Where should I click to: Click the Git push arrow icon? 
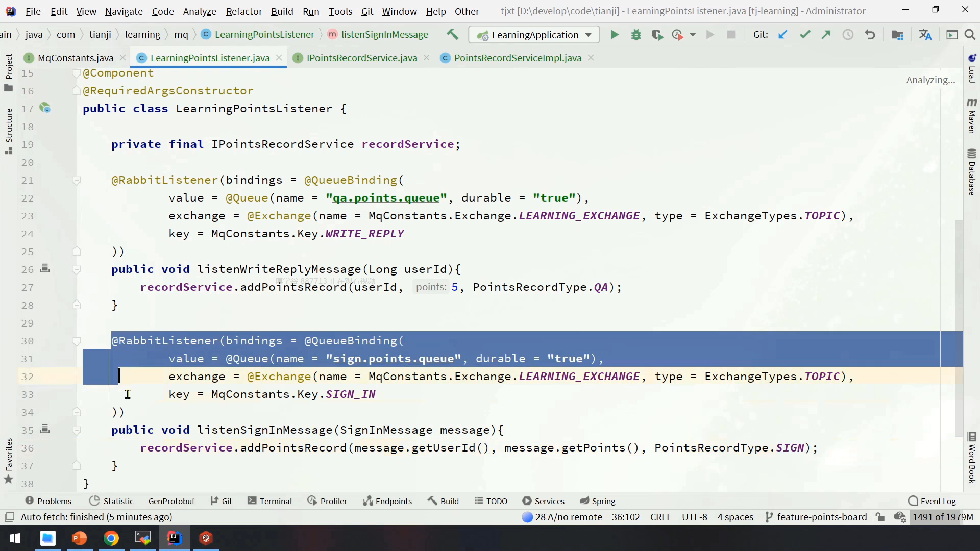[826, 35]
